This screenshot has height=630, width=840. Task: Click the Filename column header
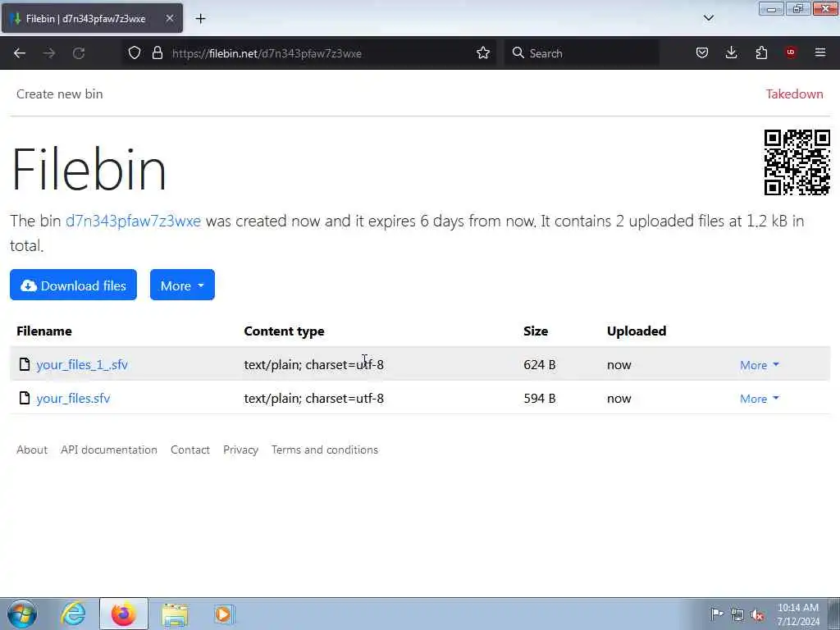44,331
